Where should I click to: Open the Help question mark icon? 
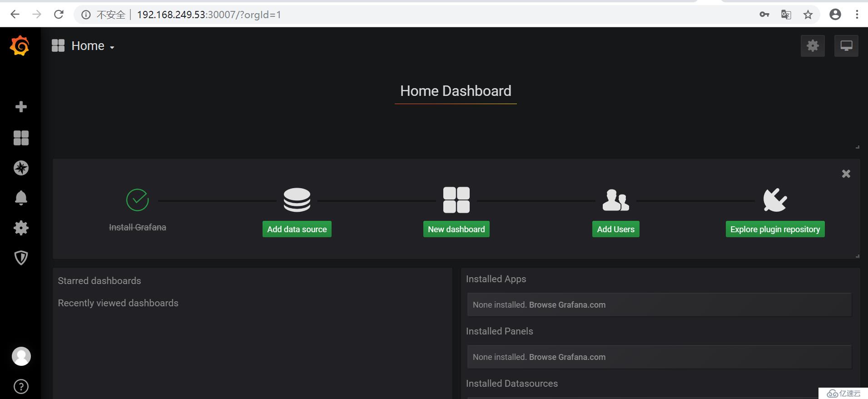click(x=21, y=387)
